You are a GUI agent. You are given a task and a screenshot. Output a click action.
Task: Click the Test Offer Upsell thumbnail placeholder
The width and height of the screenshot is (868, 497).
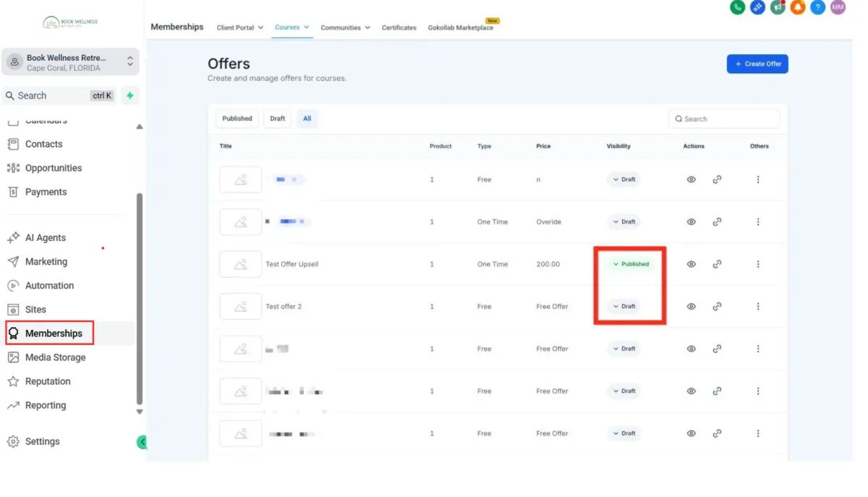pyautogui.click(x=241, y=264)
